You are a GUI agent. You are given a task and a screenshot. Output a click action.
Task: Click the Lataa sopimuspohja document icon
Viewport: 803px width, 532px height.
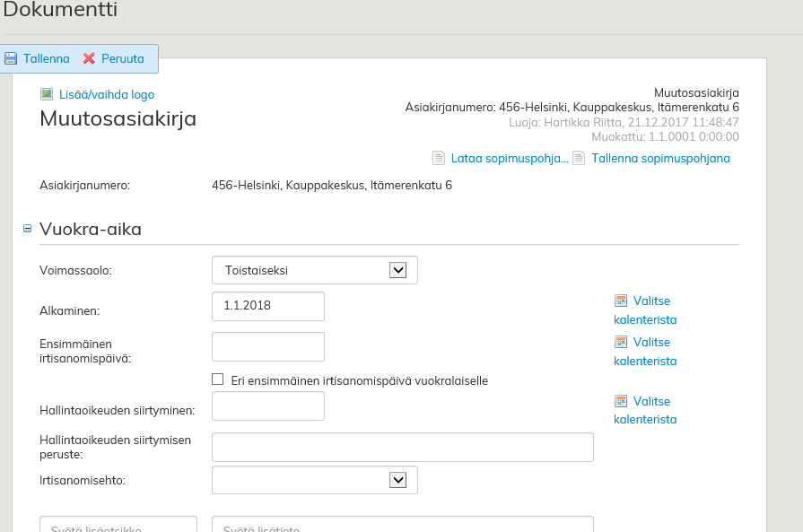(x=439, y=159)
